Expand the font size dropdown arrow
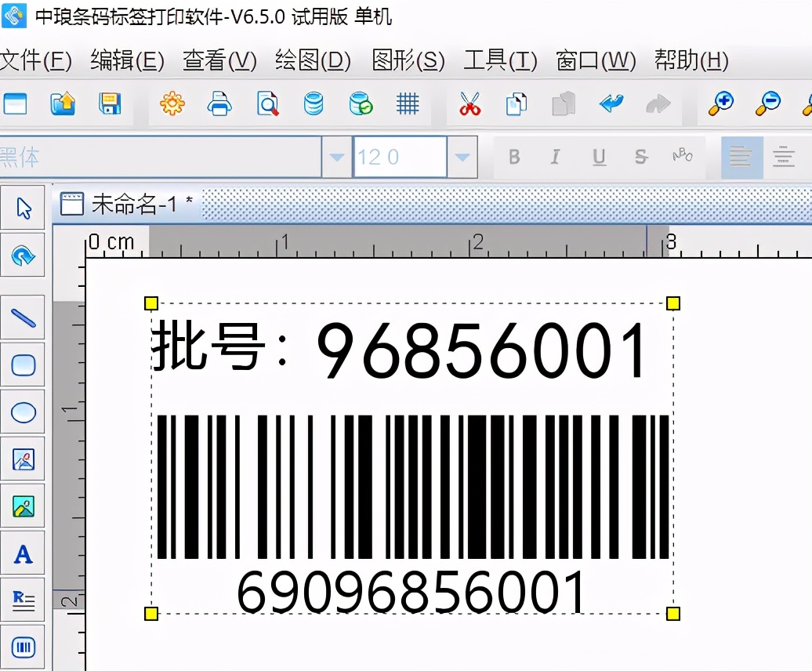 click(462, 157)
